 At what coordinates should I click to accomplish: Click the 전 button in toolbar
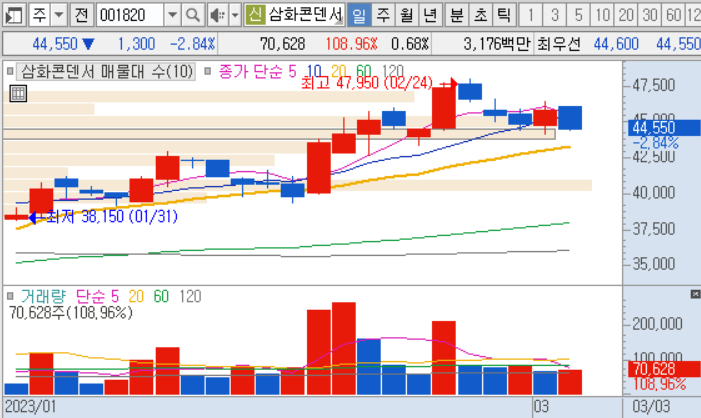[81, 15]
